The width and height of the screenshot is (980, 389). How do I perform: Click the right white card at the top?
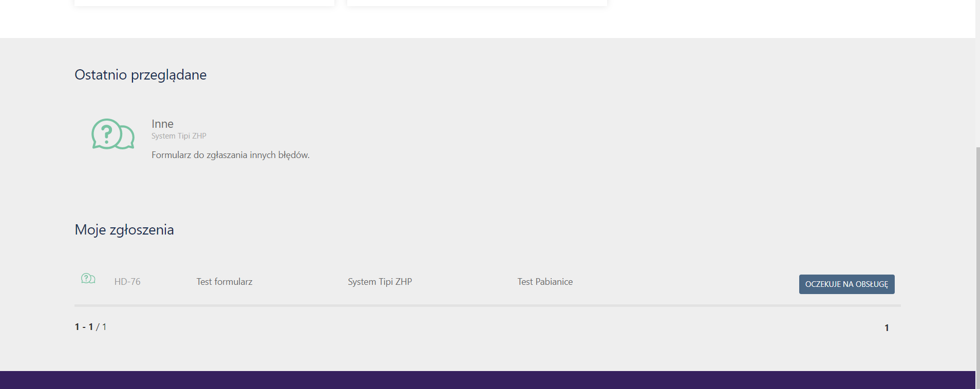click(x=477, y=3)
